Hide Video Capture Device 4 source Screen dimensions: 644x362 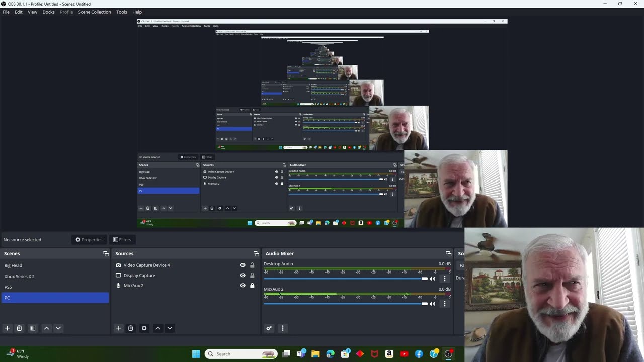point(243,265)
